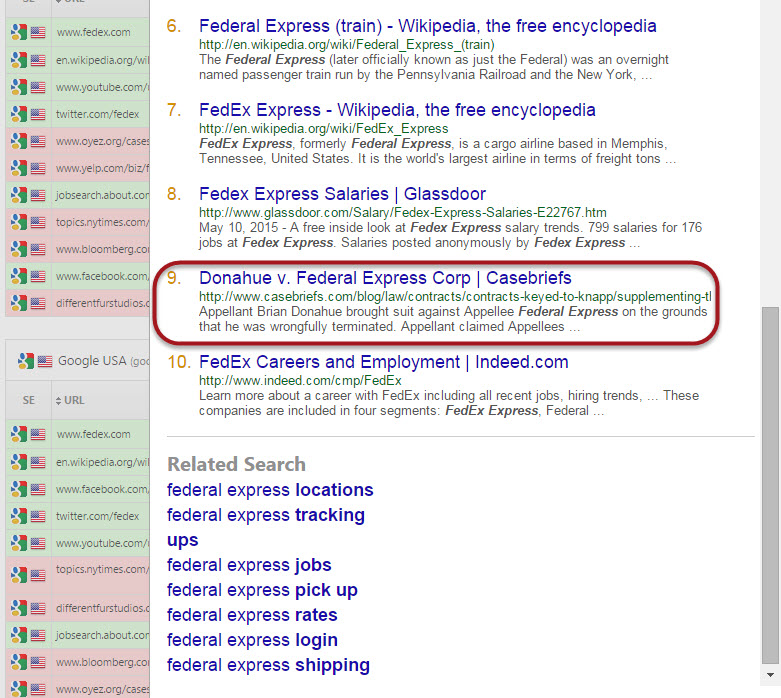
Task: Click 'www.oyez.org/cases' cell in the upper table
Action: point(102,141)
